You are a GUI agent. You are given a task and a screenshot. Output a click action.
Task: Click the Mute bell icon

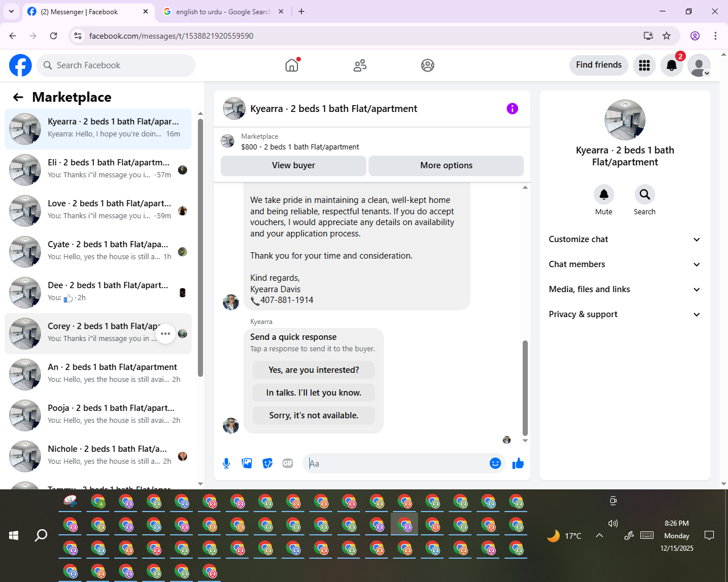click(x=604, y=194)
